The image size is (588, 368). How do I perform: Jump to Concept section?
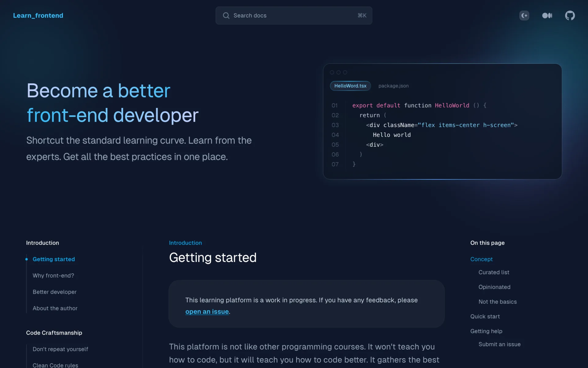tap(481, 259)
